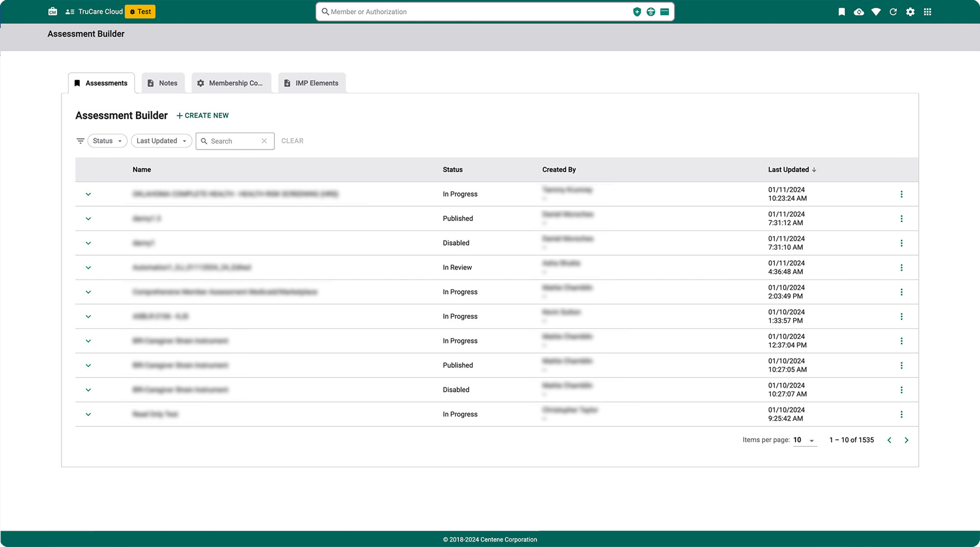Open the Last Updated filter dropdown

coord(161,141)
